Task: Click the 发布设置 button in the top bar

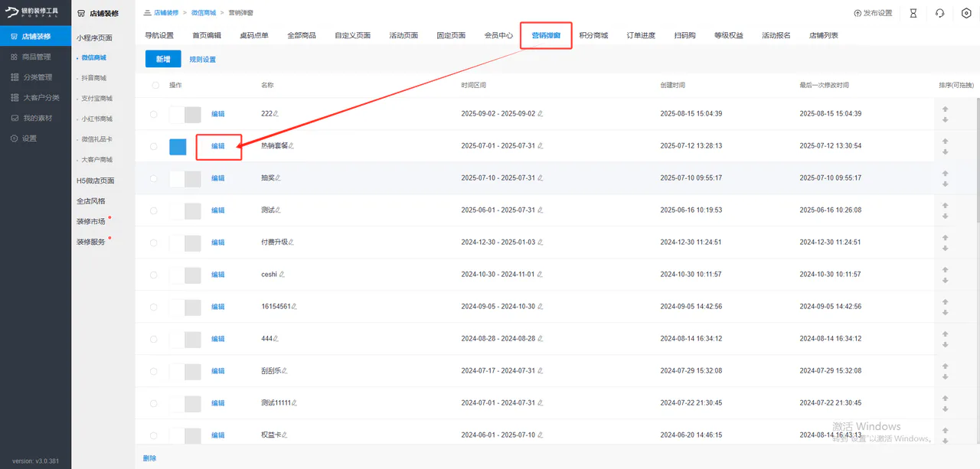Action: [x=873, y=13]
